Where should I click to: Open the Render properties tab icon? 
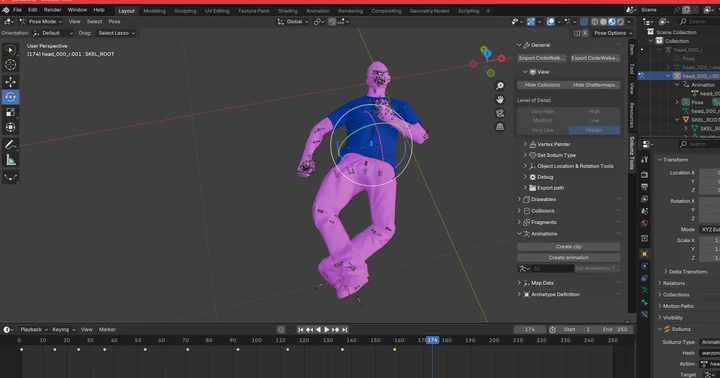pyautogui.click(x=645, y=175)
